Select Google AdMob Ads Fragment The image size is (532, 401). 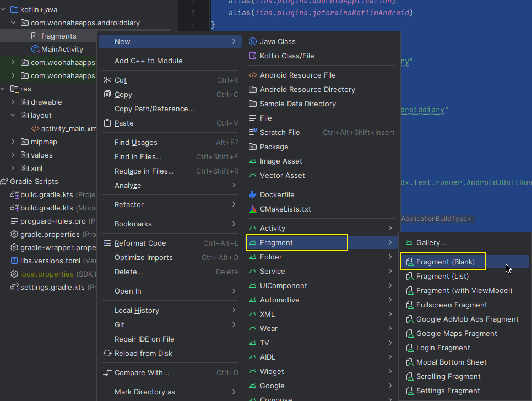pyautogui.click(x=464, y=319)
